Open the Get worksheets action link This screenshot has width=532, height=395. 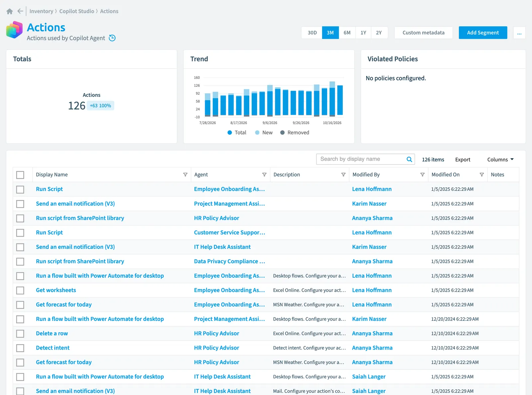pos(56,290)
